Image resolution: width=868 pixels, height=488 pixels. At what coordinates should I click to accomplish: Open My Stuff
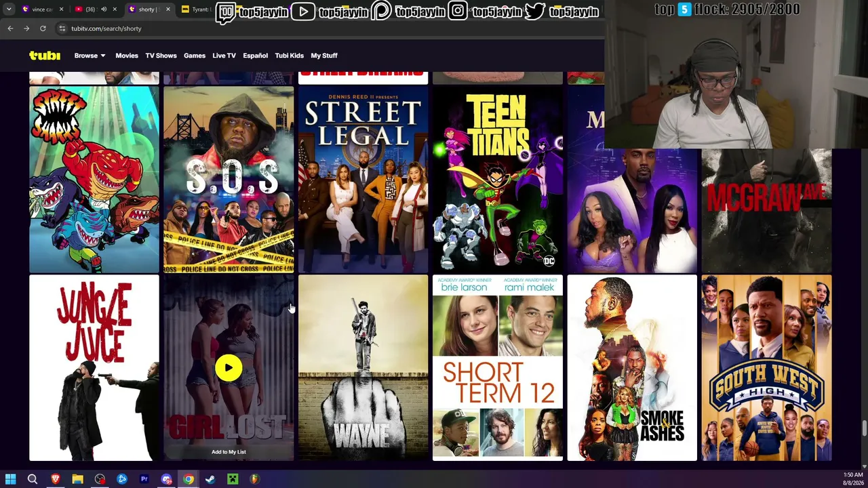click(x=324, y=56)
